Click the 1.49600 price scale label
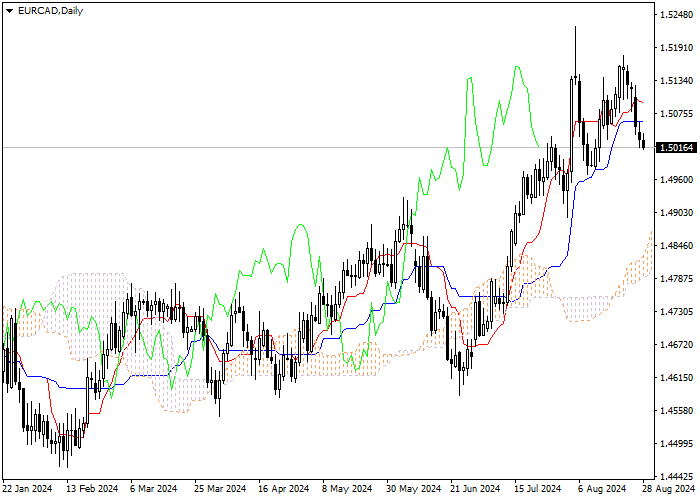This screenshot has width=700, height=500. pyautogui.click(x=676, y=179)
